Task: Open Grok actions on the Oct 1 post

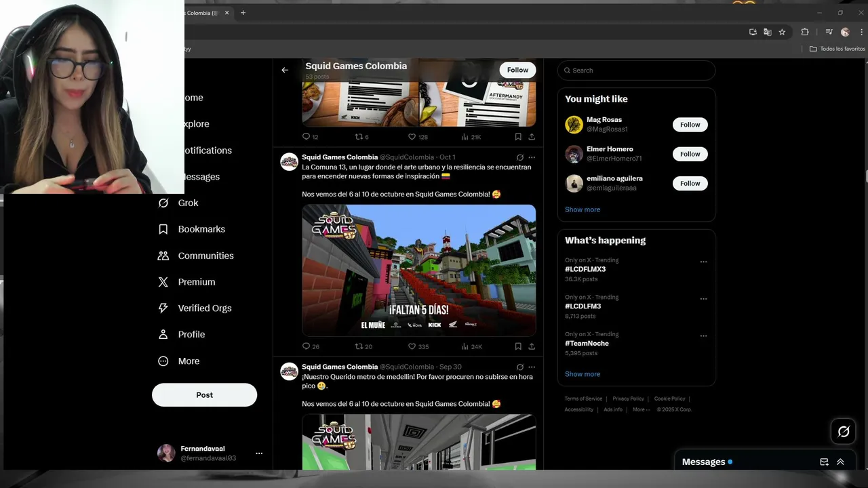Action: (x=520, y=157)
